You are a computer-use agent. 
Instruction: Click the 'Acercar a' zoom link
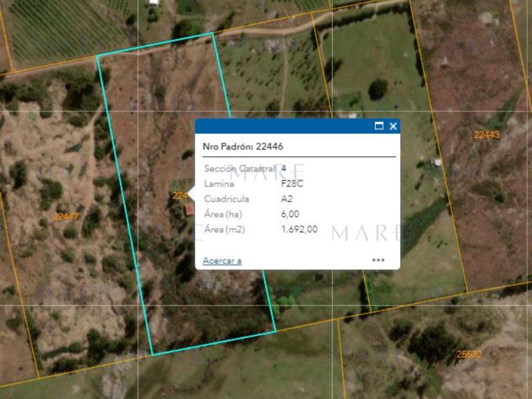(x=222, y=261)
